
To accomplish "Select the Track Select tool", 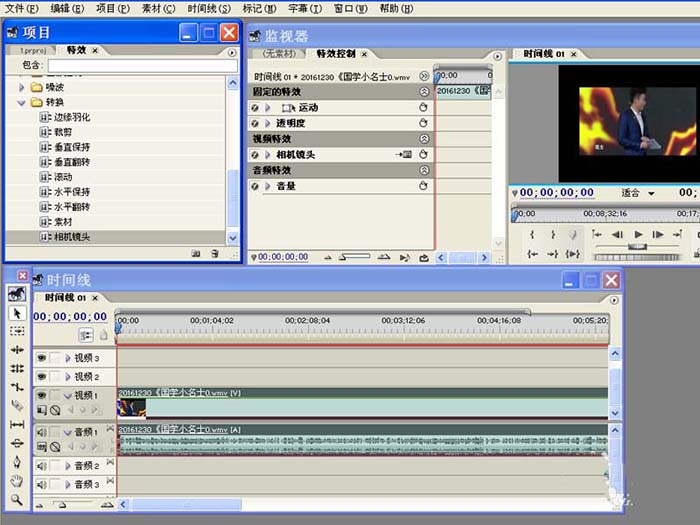I will (x=17, y=331).
